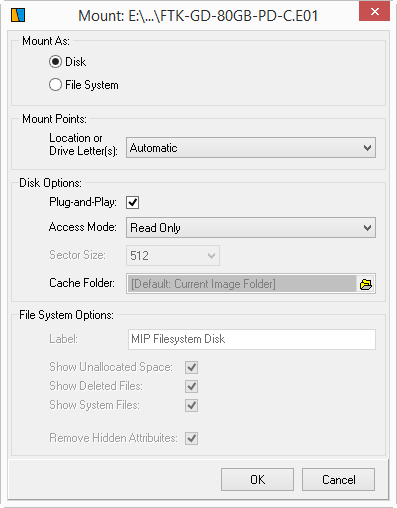Expand the Location or Drive Letter dropdown
The image size is (397, 508).
click(251, 148)
